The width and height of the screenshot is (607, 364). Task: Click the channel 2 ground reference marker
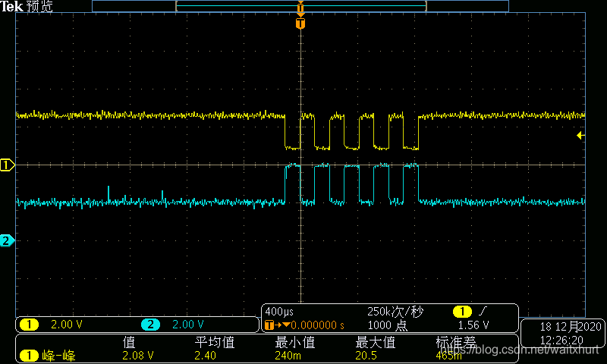click(x=7, y=240)
